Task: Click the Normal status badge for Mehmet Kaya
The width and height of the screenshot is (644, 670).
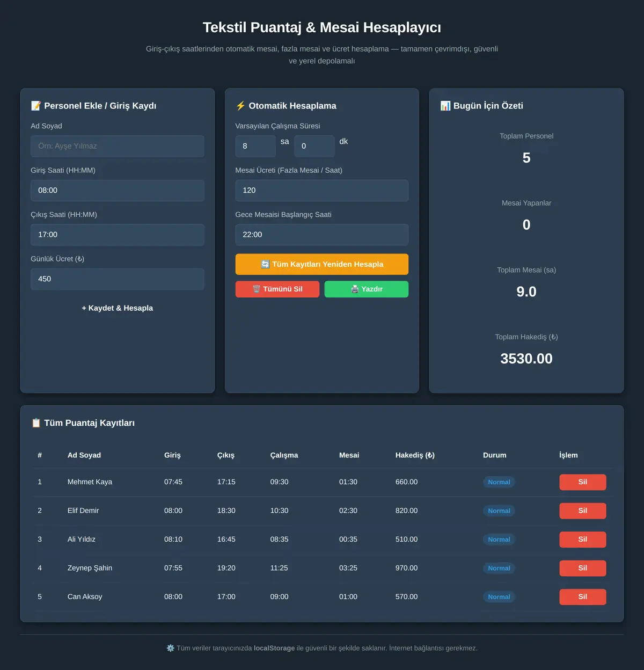Action: pos(499,482)
